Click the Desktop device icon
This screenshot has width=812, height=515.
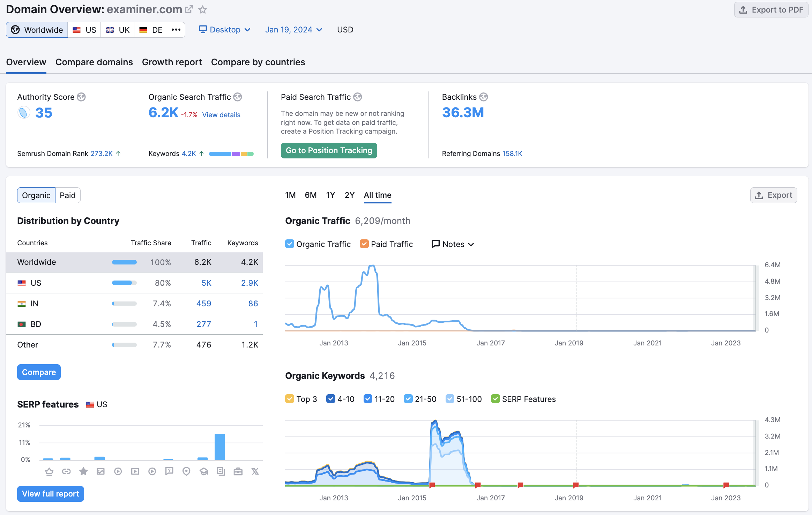tap(202, 30)
